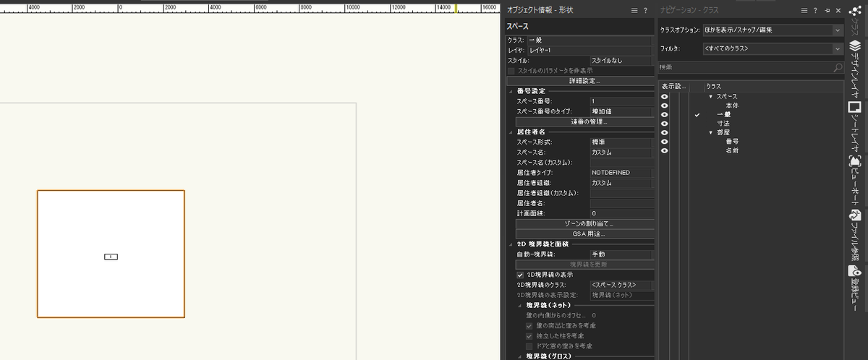Toggle 独立した柱を考慮 checkbox
Screen dimensions: 868x360
[529, 336]
